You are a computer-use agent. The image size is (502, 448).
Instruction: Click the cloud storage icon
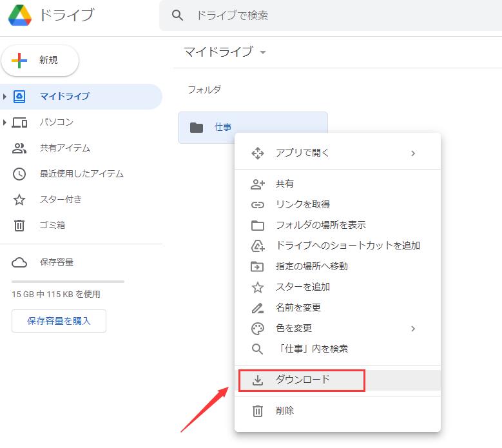(19, 262)
